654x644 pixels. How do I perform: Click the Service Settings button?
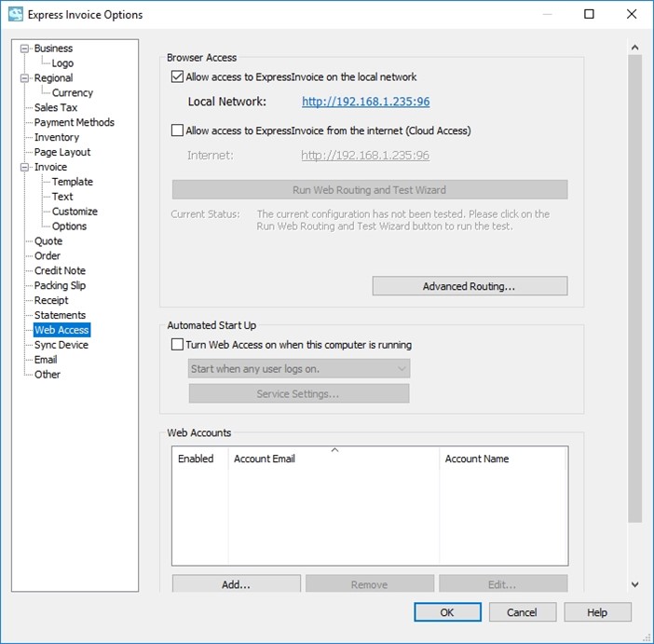(299, 393)
